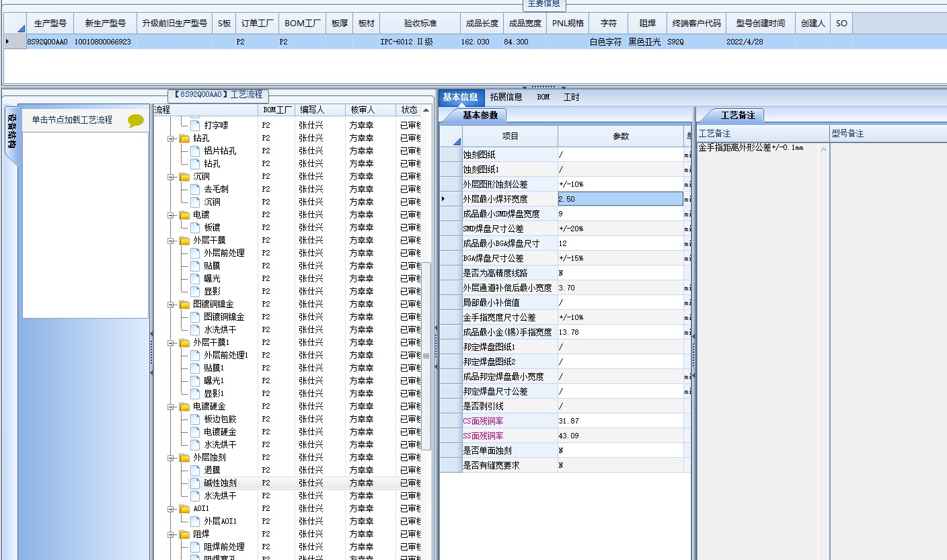Select the 基本参数 sub-tab
This screenshot has height=560, width=947.
(480, 116)
